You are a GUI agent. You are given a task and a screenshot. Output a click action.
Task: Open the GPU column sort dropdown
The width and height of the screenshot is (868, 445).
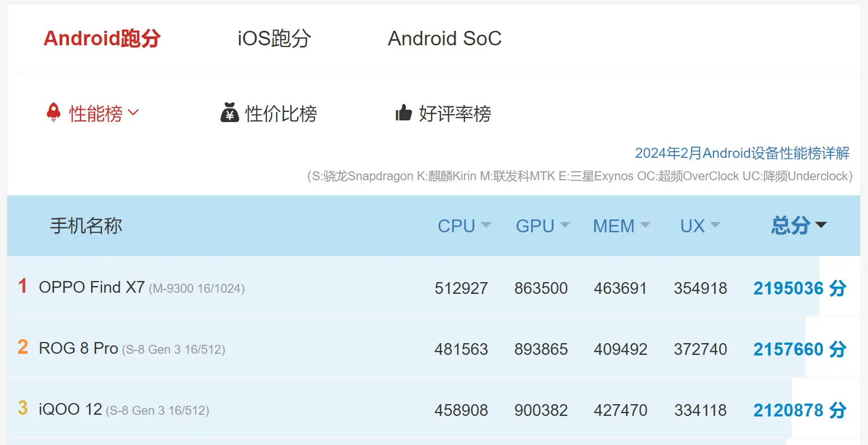[x=566, y=226]
